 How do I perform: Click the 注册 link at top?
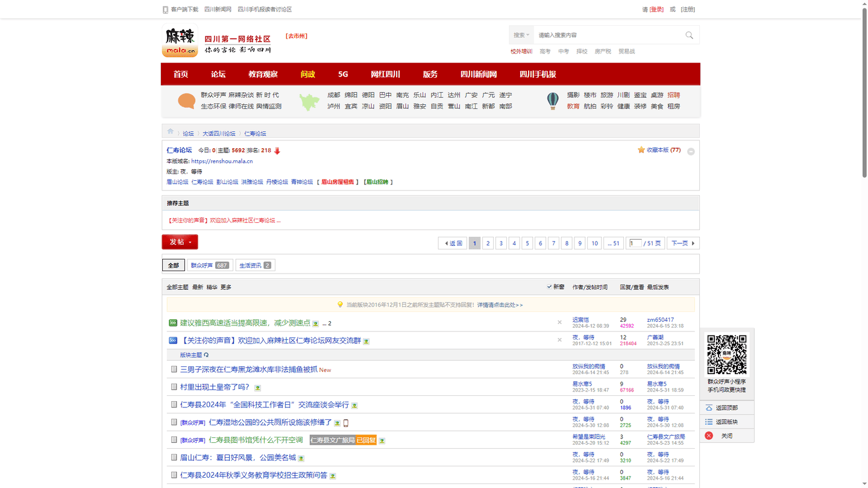(688, 10)
